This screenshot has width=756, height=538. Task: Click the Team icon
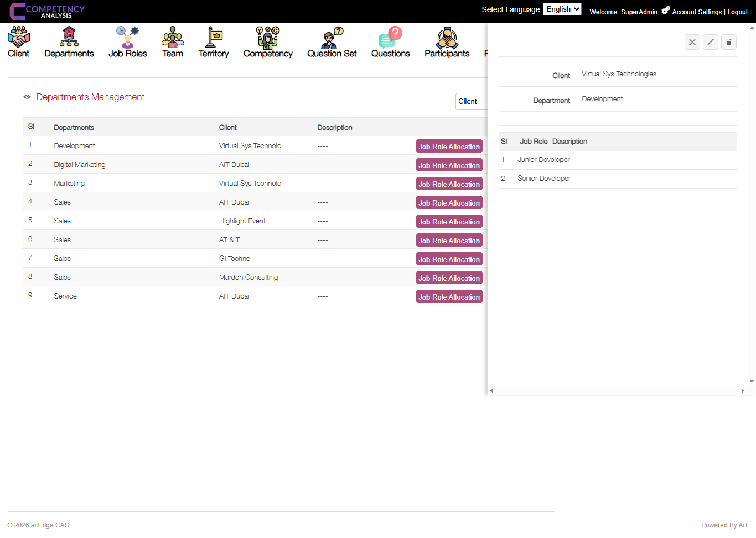172,38
